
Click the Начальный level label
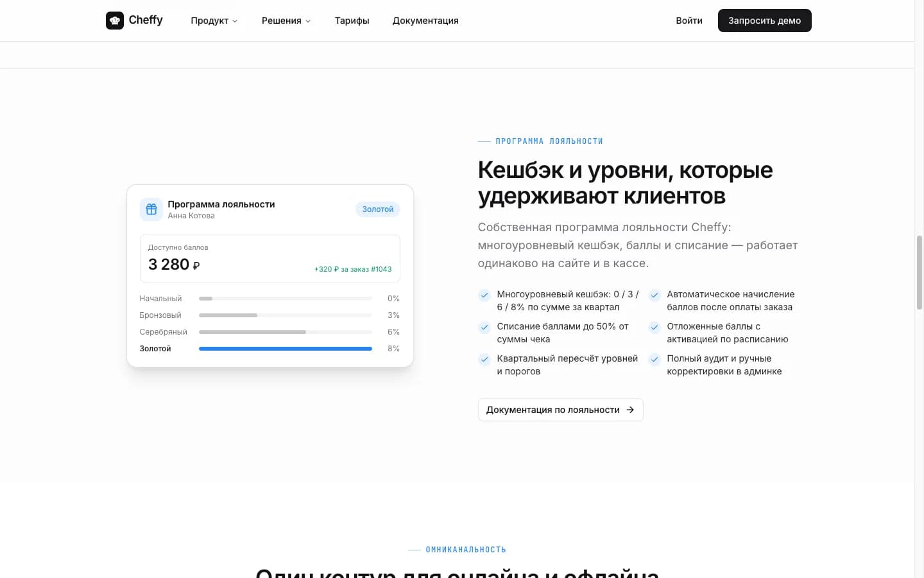pyautogui.click(x=161, y=299)
